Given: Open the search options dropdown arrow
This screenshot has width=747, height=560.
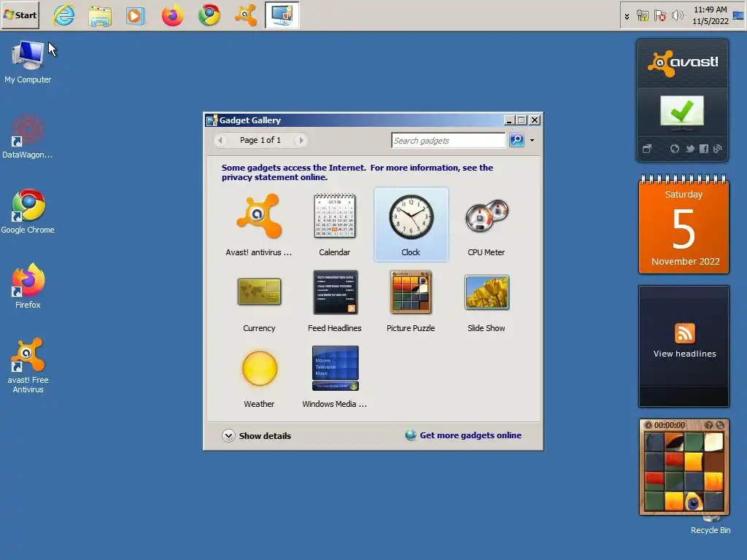Looking at the screenshot, I should (532, 140).
